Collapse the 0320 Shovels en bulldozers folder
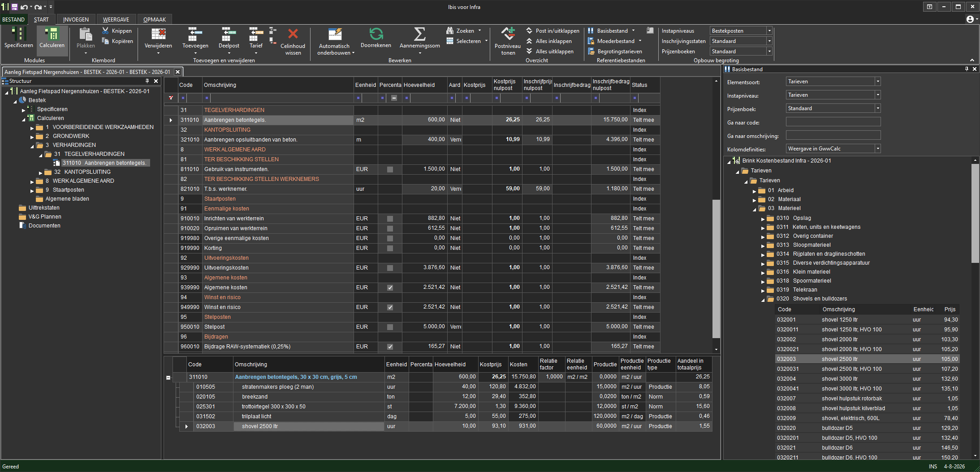Image resolution: width=980 pixels, height=472 pixels. [763, 299]
